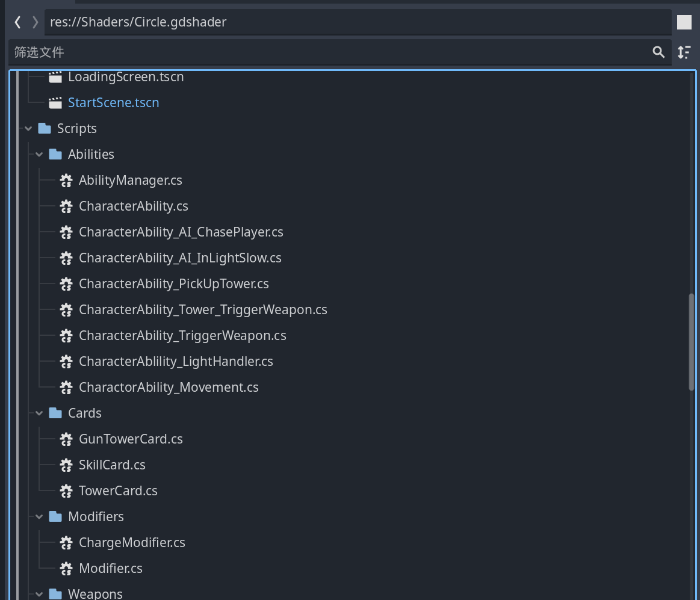This screenshot has width=700, height=600.
Task: Go back with the previous-folder arrow
Action: point(17,22)
